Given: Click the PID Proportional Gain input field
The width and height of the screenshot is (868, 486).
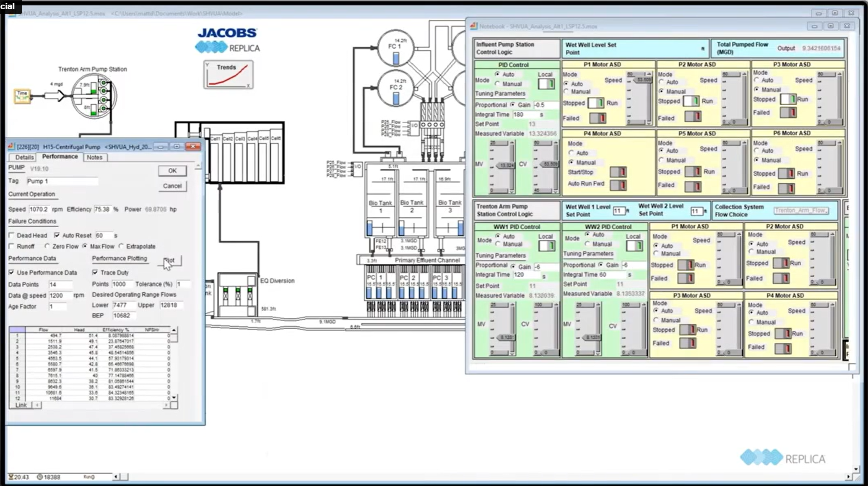Looking at the screenshot, I should pos(545,105).
